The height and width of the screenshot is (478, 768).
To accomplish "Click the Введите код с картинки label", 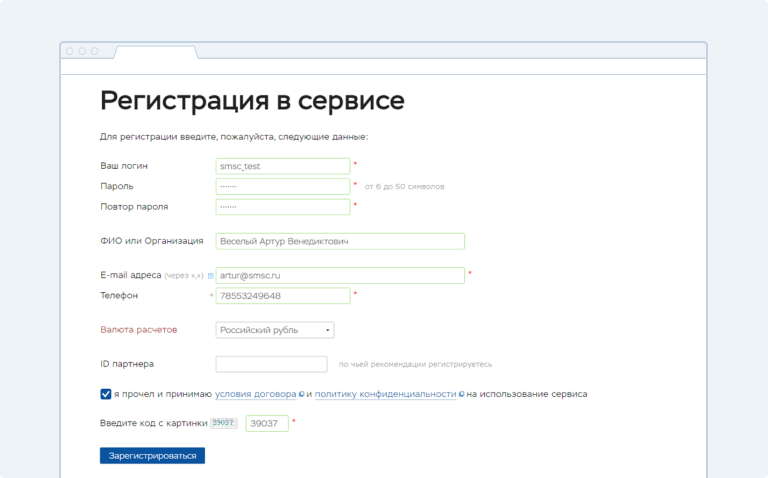I will click(x=154, y=423).
